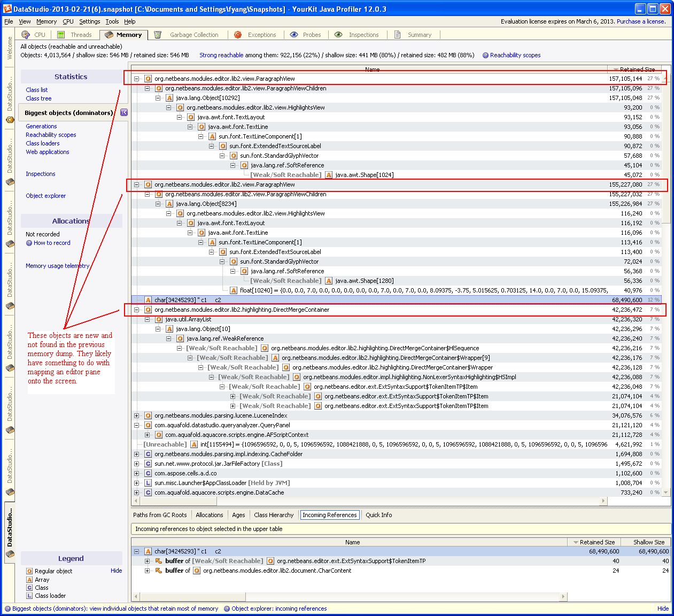The width and height of the screenshot is (674, 616).
Task: Expand the Launcher$AppClassLoader node
Action: [x=136, y=483]
